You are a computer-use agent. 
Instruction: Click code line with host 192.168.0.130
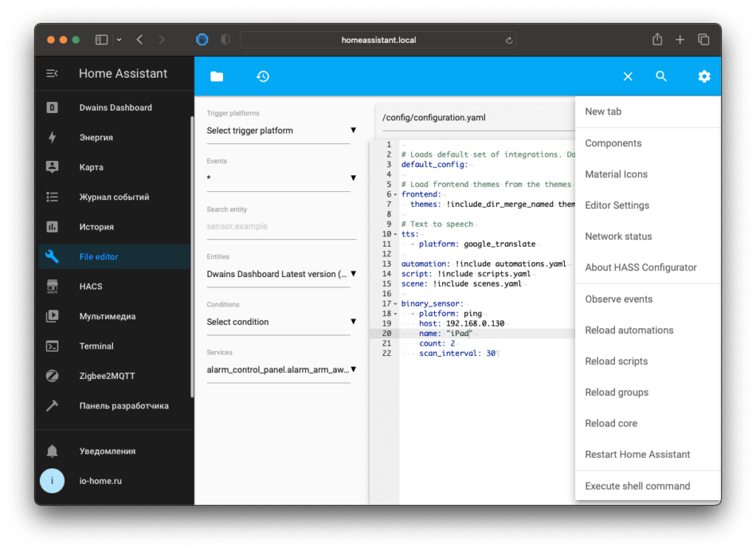point(461,324)
